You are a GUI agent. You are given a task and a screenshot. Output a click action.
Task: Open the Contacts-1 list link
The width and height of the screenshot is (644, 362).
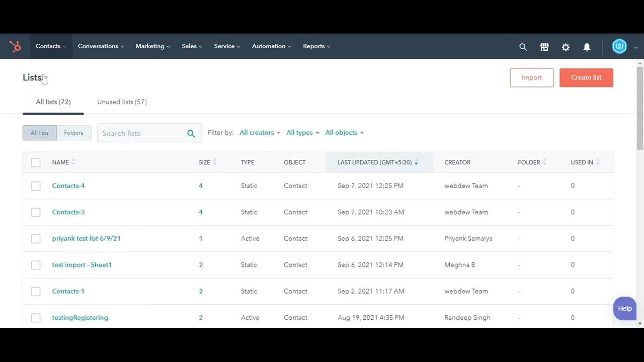68,292
